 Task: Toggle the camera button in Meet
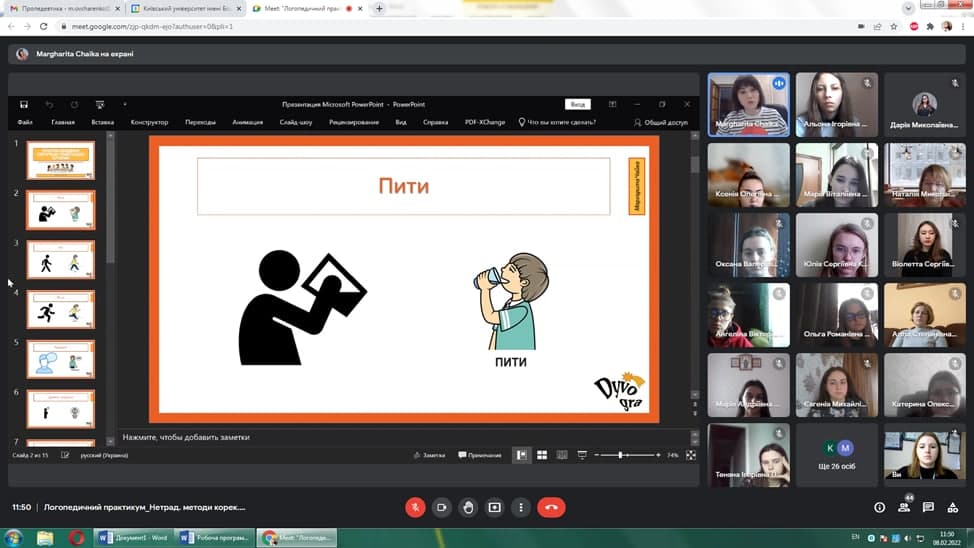[441, 507]
